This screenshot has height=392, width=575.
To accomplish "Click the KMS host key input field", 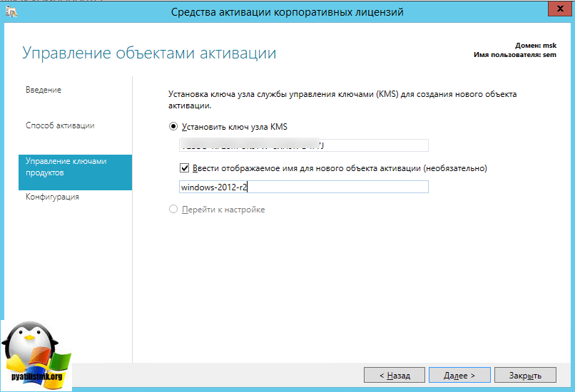I will [x=304, y=145].
